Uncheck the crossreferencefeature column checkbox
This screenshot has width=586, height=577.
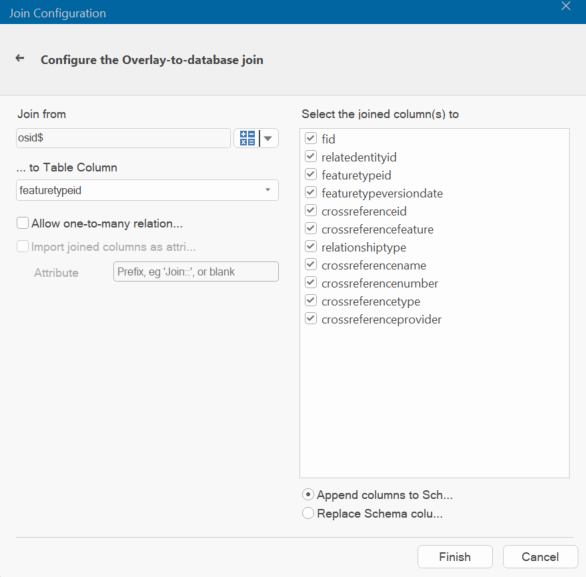point(311,228)
